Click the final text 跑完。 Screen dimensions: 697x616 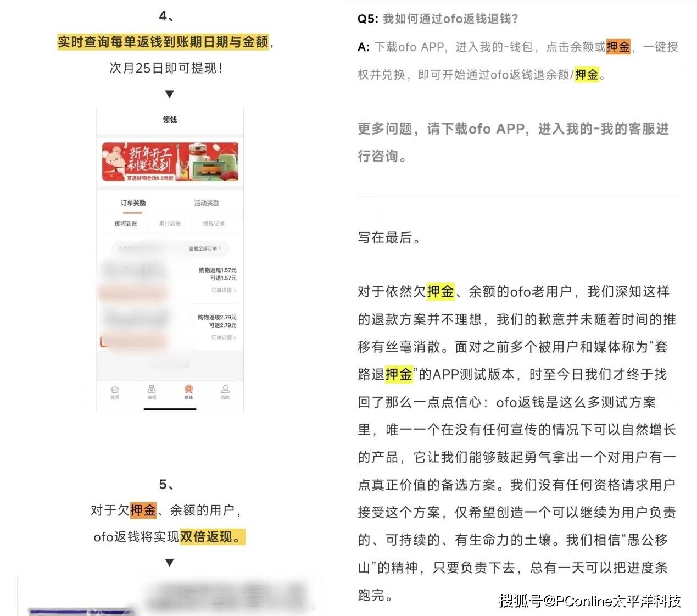pos(375,595)
